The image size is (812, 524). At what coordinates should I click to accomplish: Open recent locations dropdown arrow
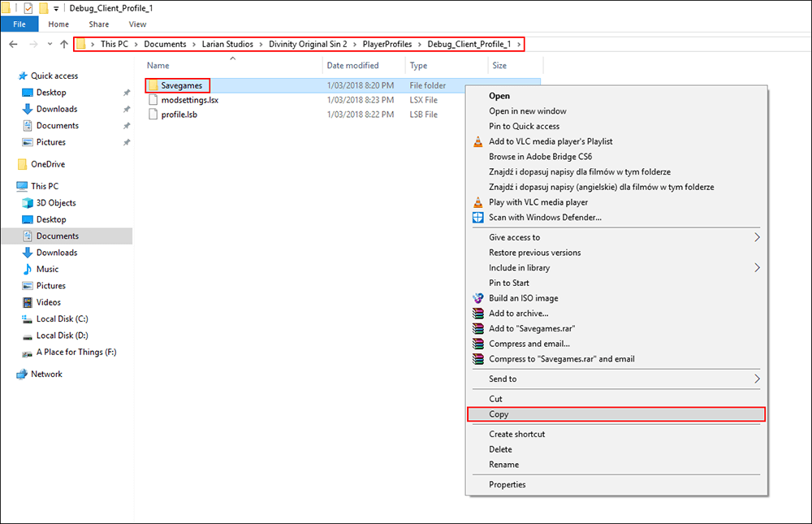coord(50,44)
